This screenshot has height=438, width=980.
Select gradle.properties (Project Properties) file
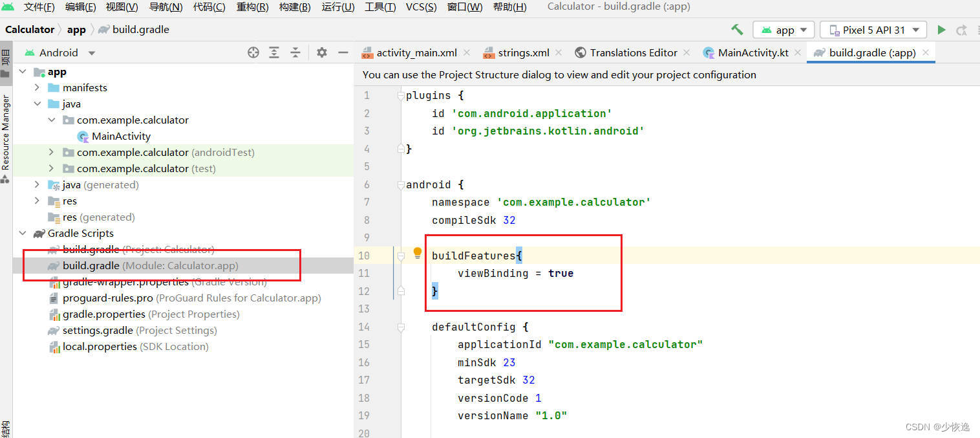[x=151, y=314]
